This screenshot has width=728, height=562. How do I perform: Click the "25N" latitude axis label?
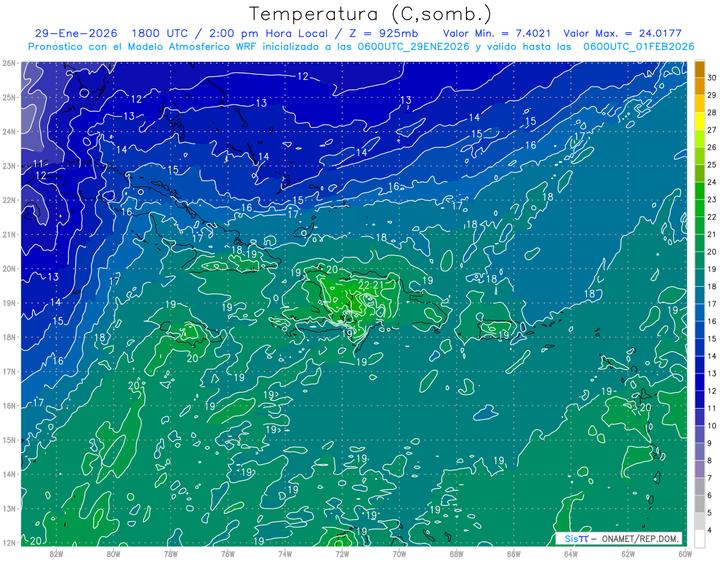[9, 97]
